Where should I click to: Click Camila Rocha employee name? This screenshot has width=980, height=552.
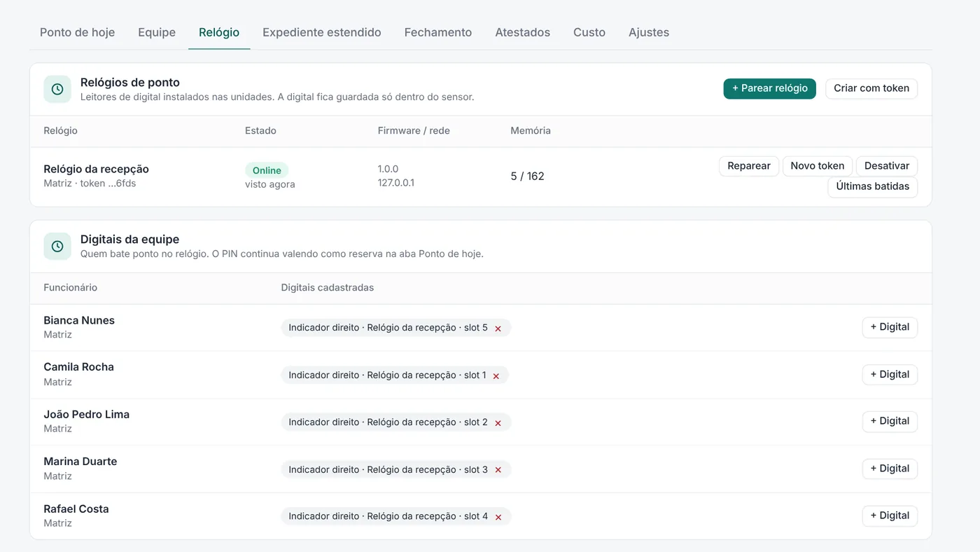click(78, 367)
